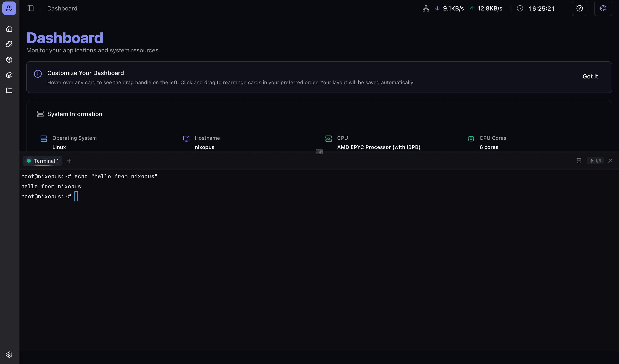Open the file manager folder icon
619x364 pixels.
pyautogui.click(x=9, y=90)
